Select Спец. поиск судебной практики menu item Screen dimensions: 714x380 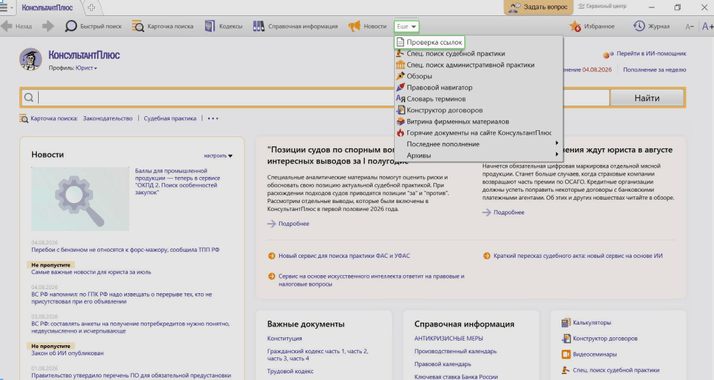coord(478,54)
